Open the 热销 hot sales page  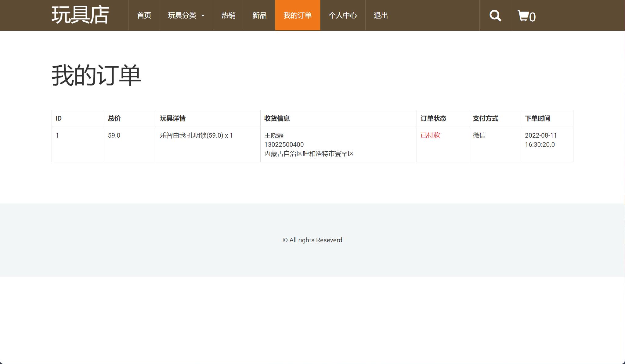(228, 15)
